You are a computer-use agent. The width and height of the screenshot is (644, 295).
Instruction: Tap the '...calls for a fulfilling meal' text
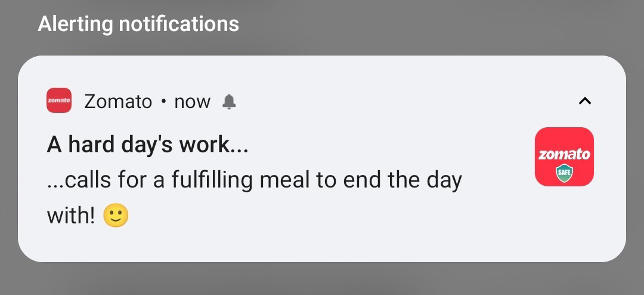tap(255, 180)
